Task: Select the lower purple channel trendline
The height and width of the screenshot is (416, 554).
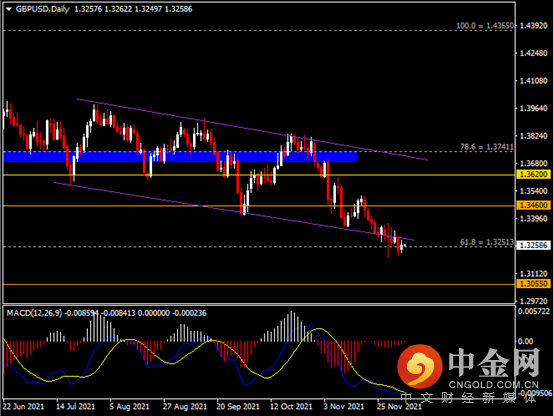Action: click(x=234, y=211)
